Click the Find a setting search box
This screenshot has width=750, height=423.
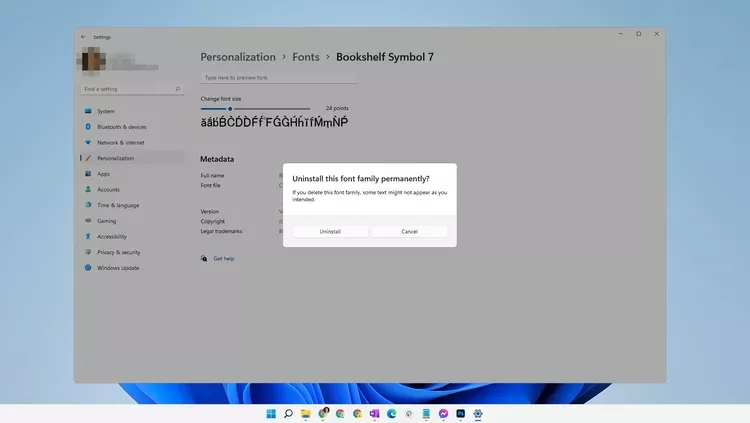pos(132,89)
